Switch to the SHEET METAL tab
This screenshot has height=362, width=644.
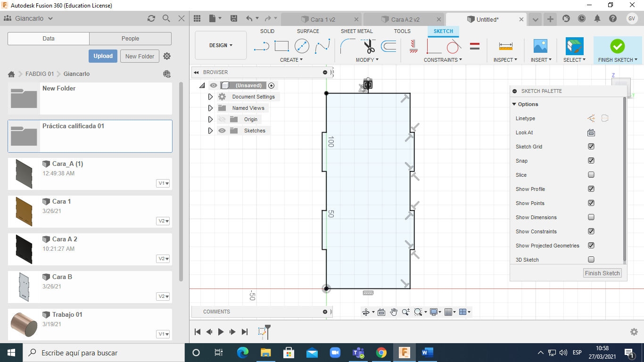pyautogui.click(x=356, y=31)
